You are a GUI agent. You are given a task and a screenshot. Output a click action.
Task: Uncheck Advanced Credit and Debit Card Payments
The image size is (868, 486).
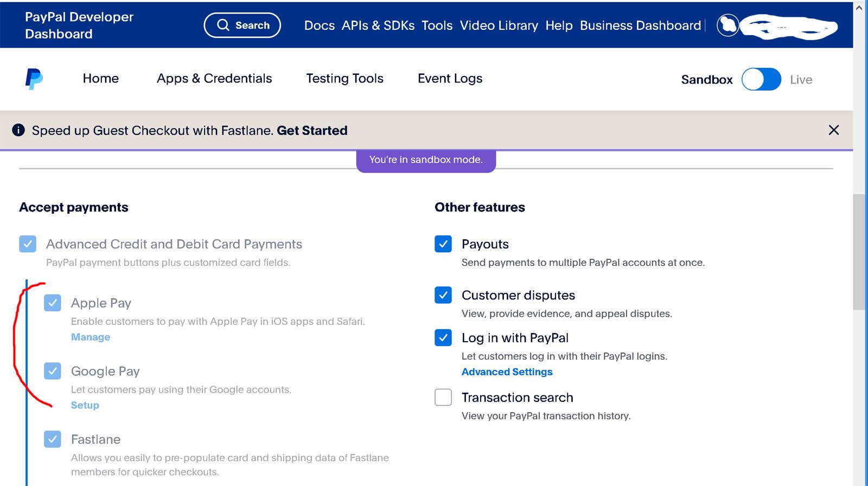pyautogui.click(x=28, y=244)
